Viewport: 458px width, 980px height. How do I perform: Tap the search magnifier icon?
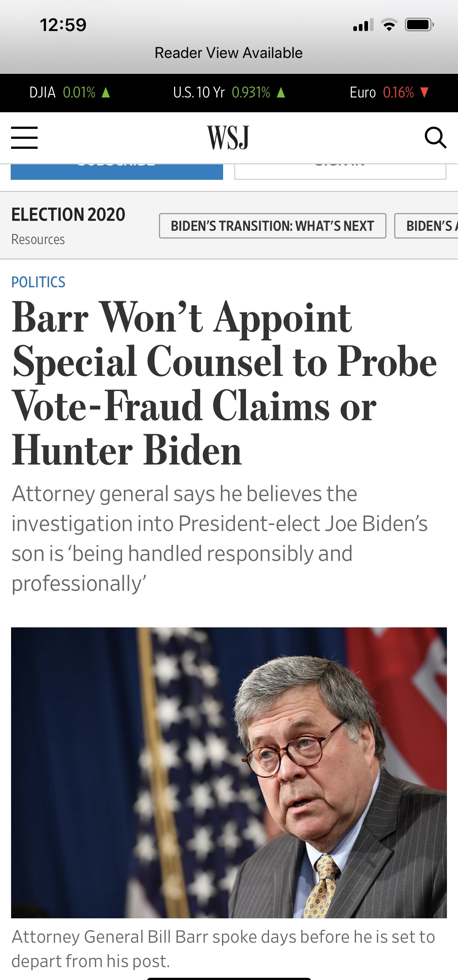pos(435,138)
